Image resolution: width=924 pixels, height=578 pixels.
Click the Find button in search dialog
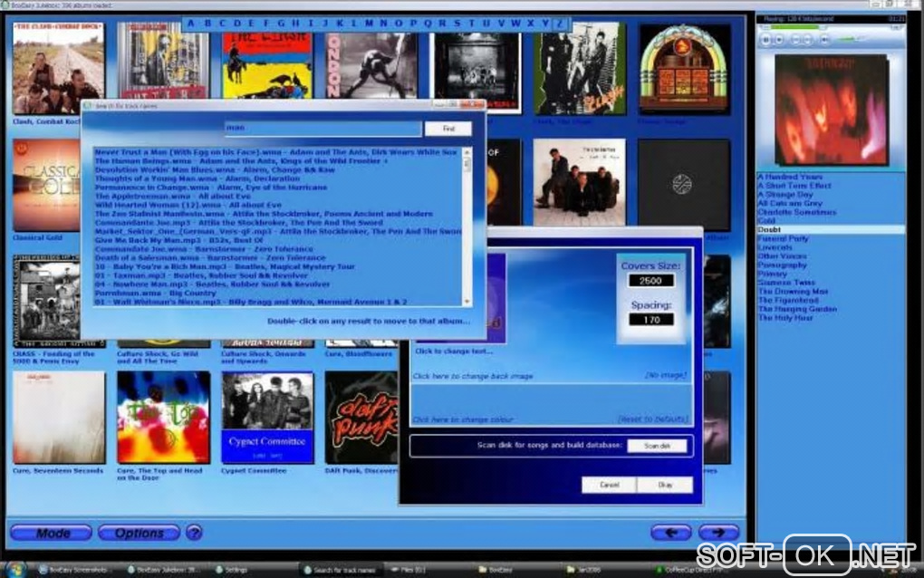pos(448,129)
